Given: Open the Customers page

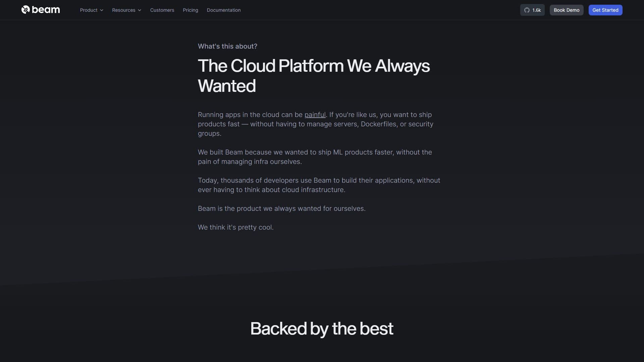Looking at the screenshot, I should (x=162, y=10).
